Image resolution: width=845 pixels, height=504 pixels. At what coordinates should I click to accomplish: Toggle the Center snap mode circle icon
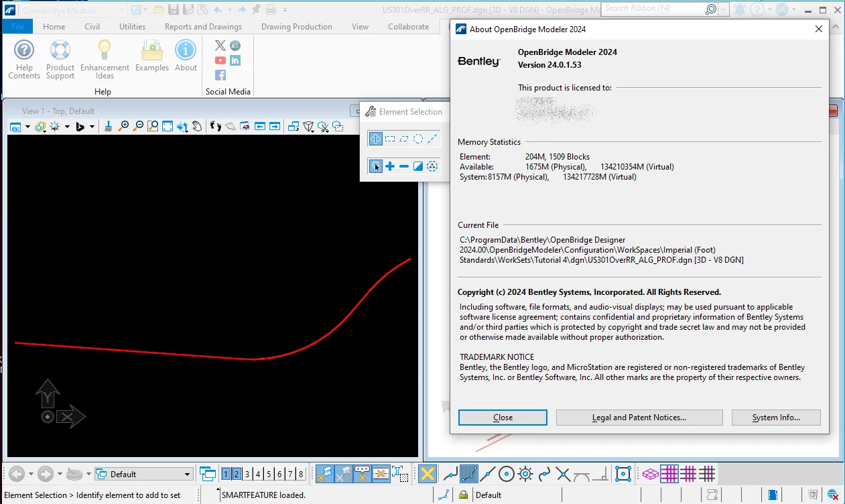click(507, 474)
